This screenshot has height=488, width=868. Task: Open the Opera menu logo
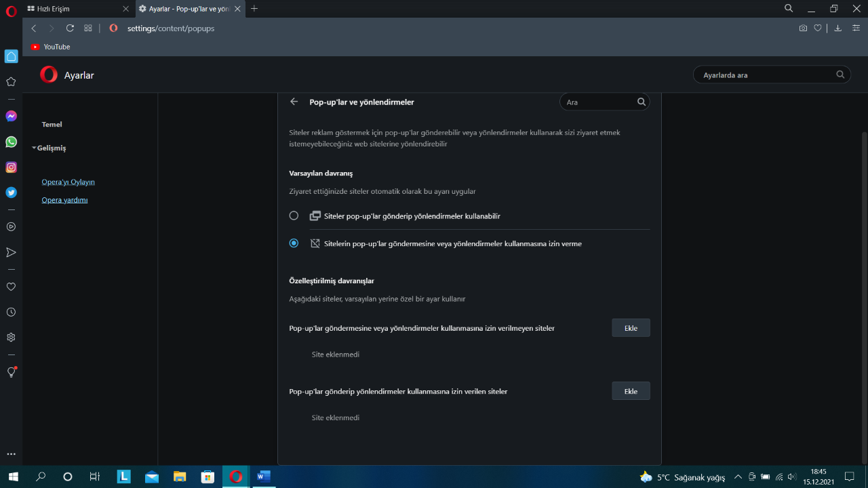point(11,11)
